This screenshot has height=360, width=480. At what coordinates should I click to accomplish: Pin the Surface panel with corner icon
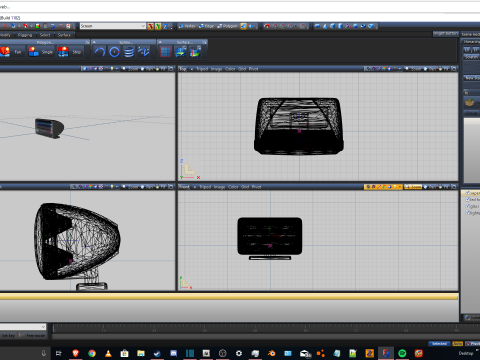tap(204, 42)
